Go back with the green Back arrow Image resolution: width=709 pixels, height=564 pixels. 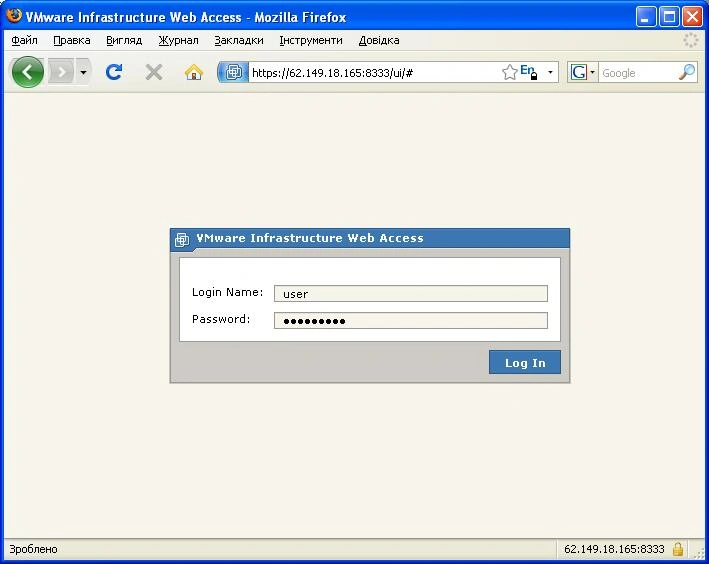pos(28,72)
